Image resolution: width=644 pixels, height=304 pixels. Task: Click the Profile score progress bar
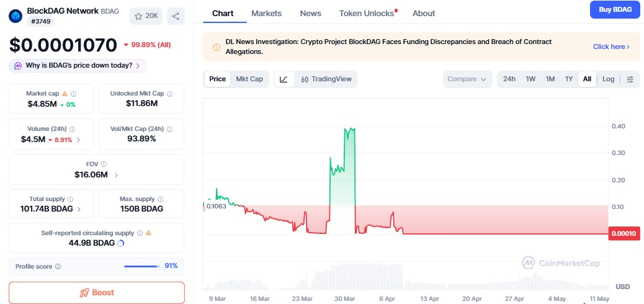tap(141, 266)
